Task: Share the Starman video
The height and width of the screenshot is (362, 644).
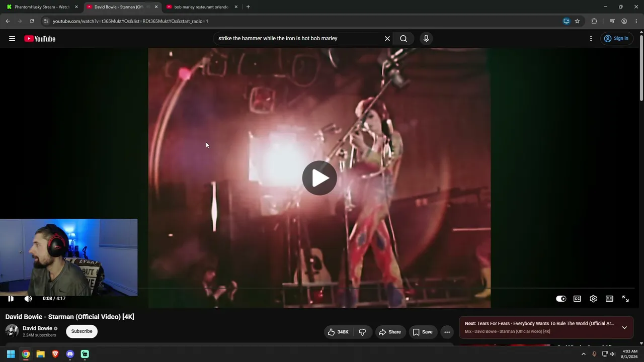Action: tap(390, 332)
